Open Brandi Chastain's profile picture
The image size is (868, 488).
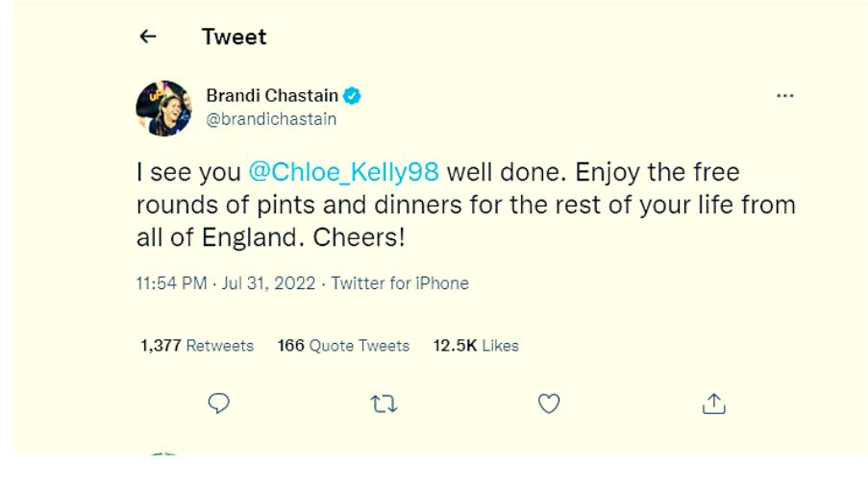pyautogui.click(x=163, y=109)
